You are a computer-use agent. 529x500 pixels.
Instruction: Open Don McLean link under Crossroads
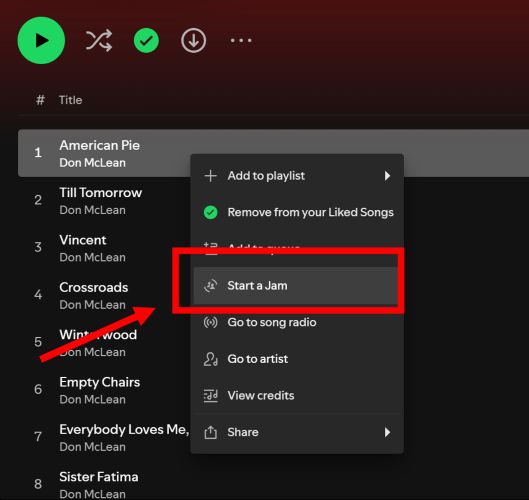click(92, 305)
